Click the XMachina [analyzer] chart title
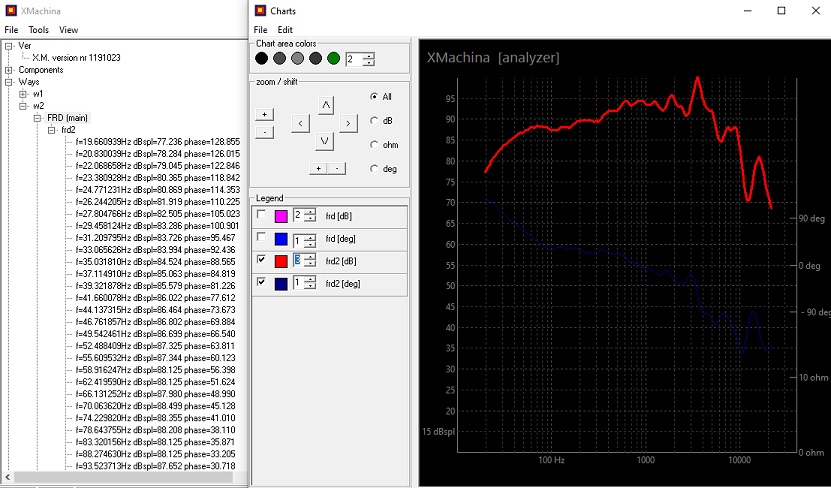Screen dimensions: 831x488 coord(493,58)
